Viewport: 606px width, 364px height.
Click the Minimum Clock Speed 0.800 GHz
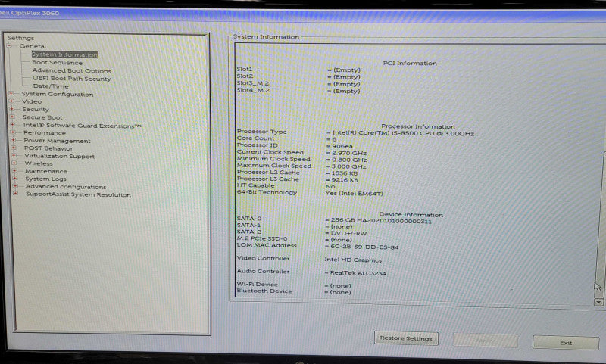point(349,160)
